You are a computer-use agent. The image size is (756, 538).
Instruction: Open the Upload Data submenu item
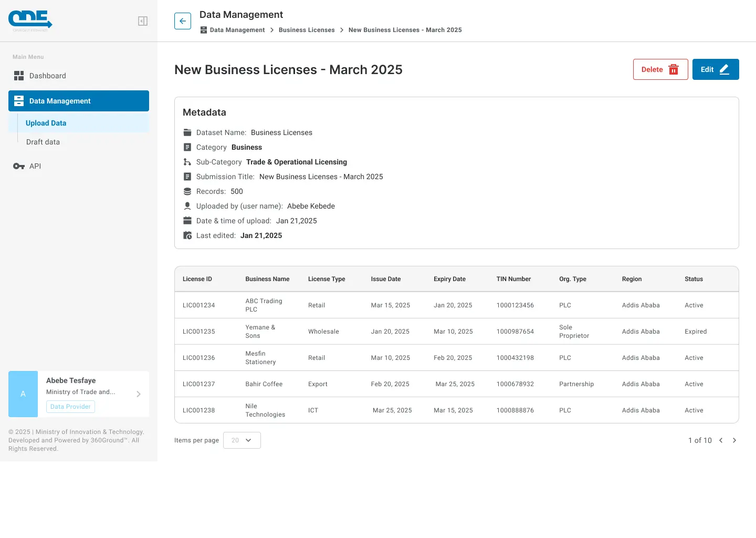(46, 123)
